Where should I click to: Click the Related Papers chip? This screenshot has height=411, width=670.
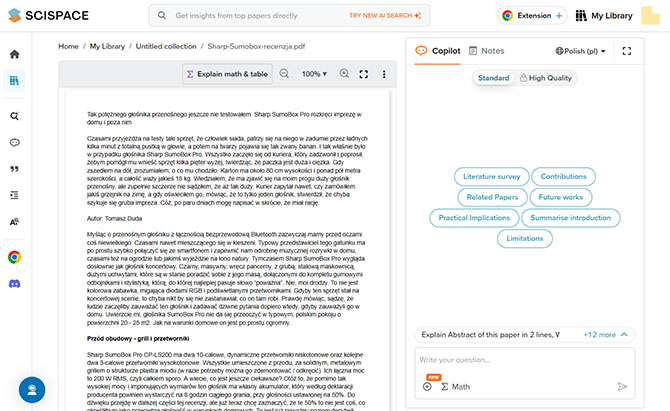coord(492,197)
